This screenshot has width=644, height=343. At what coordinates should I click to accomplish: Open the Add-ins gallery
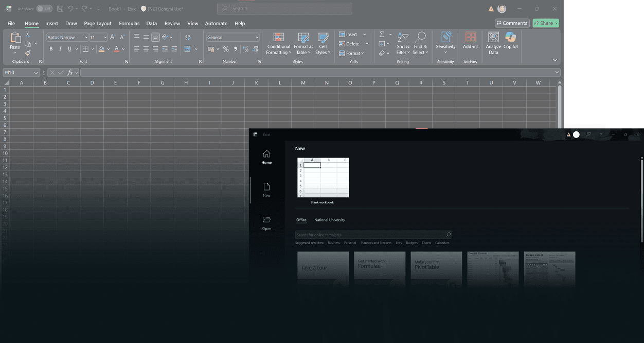click(470, 41)
